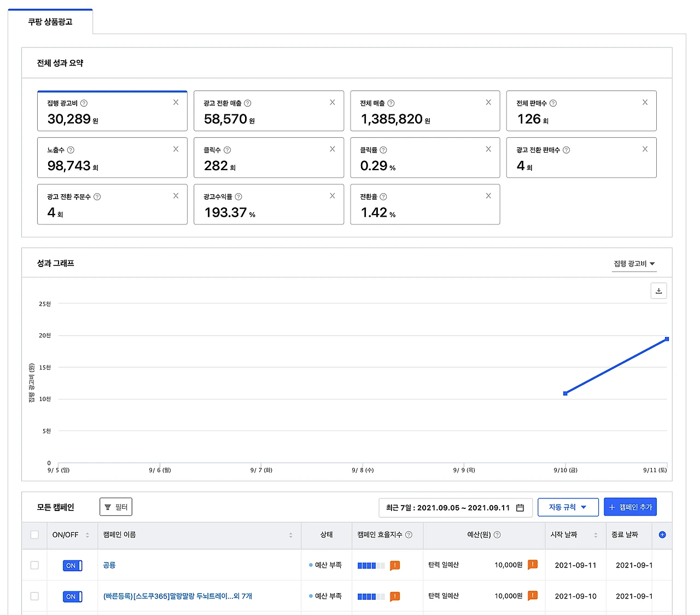Toggle the 공룡 campaign ON switch
The height and width of the screenshot is (615, 700).
pyautogui.click(x=72, y=565)
